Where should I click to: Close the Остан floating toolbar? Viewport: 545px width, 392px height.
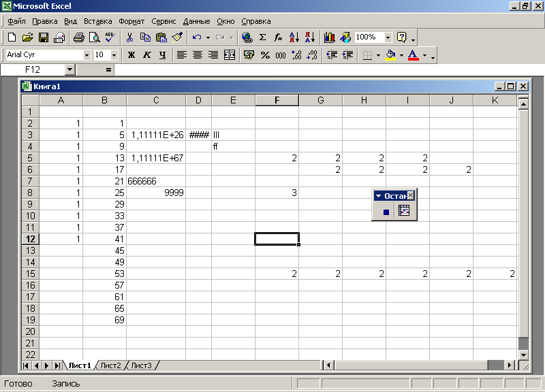click(x=411, y=195)
